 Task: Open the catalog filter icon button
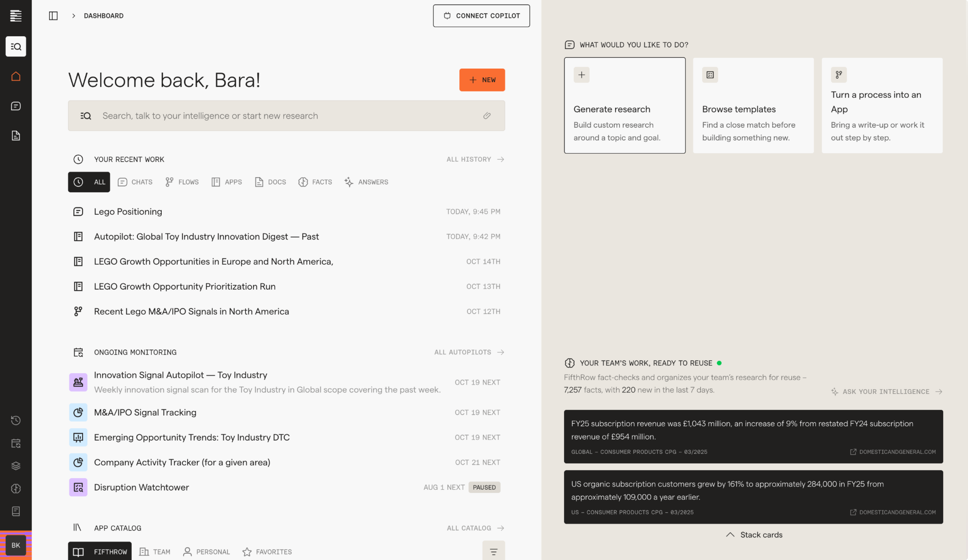point(494,552)
